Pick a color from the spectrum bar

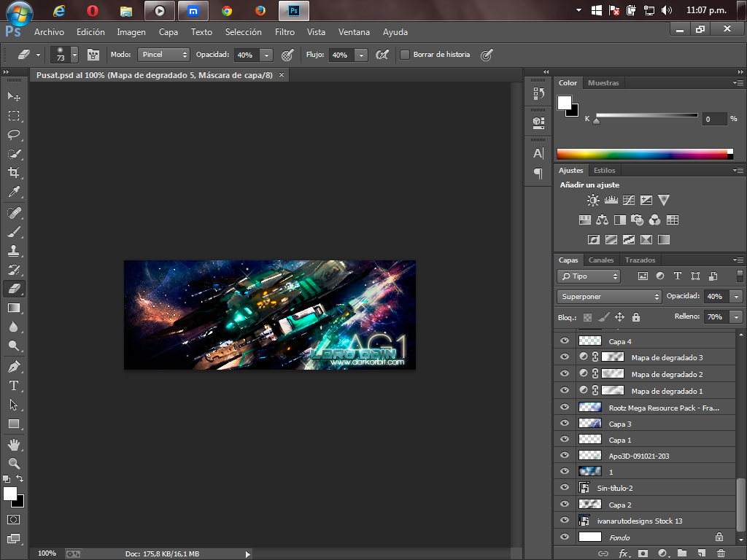[645, 154]
